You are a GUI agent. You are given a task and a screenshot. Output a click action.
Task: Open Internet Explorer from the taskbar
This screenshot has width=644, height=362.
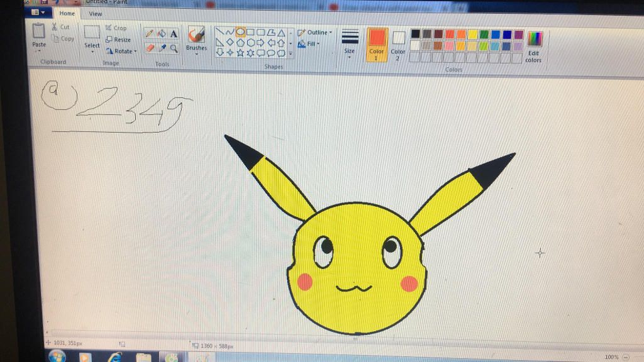pyautogui.click(x=114, y=357)
